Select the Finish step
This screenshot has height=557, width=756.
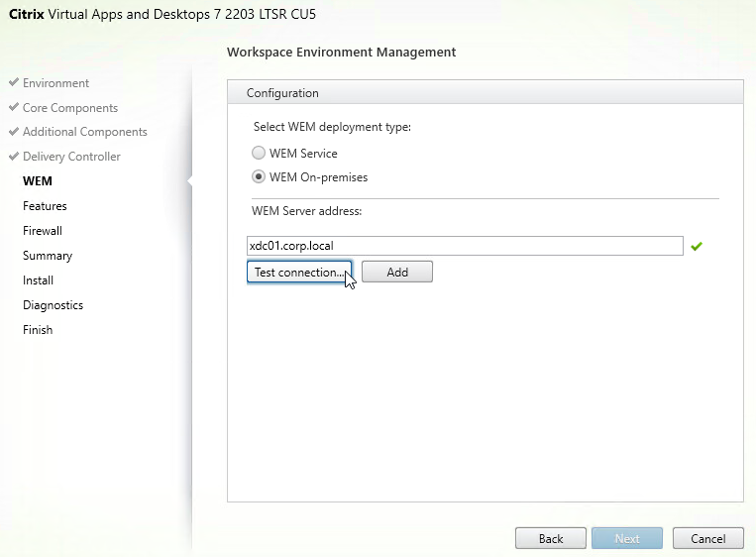coord(38,330)
